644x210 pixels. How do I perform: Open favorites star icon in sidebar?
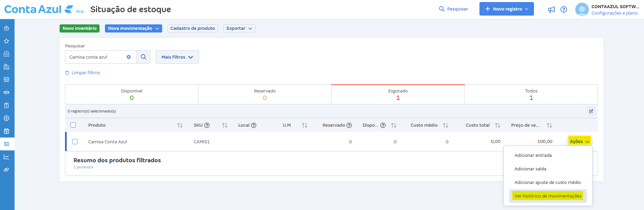(x=6, y=41)
